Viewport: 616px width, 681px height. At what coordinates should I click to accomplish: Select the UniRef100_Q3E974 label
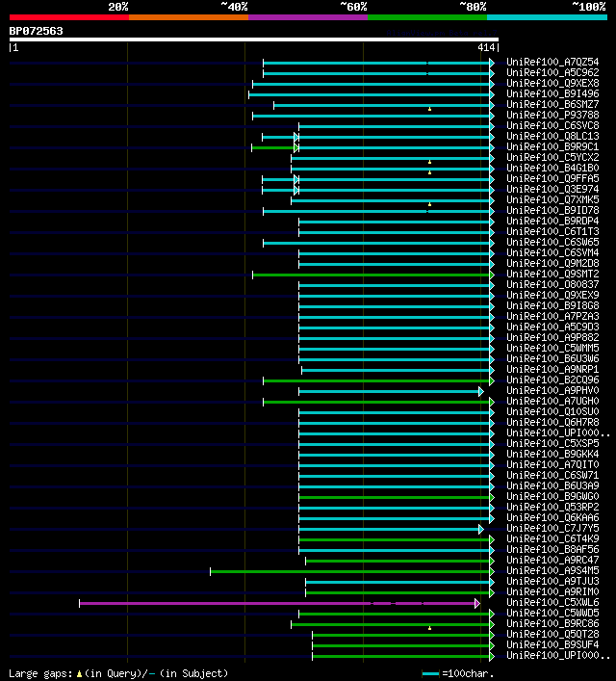pyautogui.click(x=552, y=190)
